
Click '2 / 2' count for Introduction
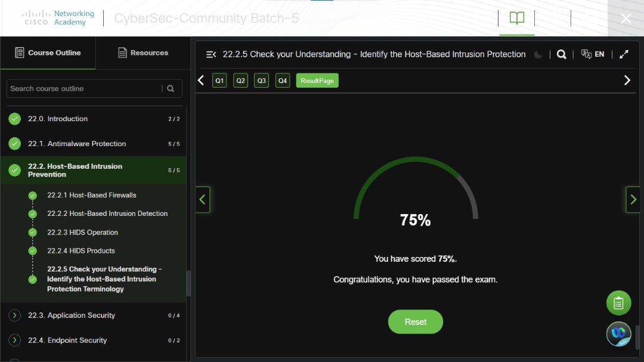(174, 119)
